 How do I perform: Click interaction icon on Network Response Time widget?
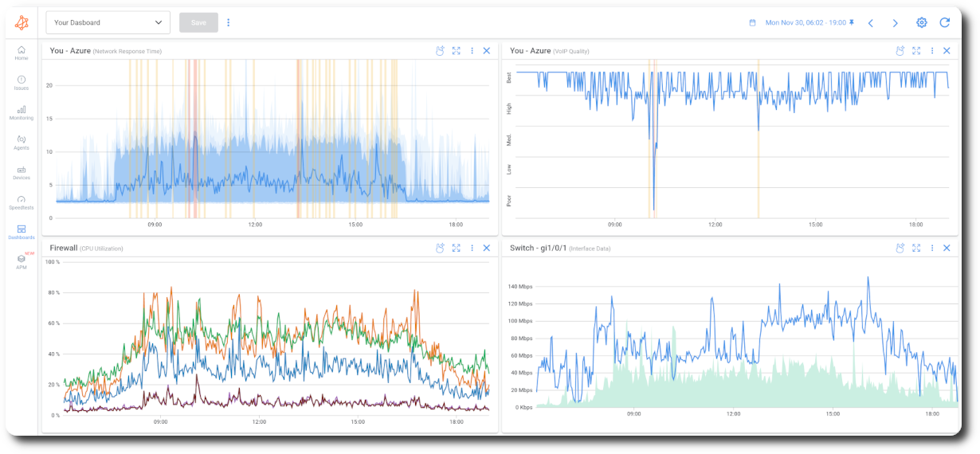tap(440, 50)
